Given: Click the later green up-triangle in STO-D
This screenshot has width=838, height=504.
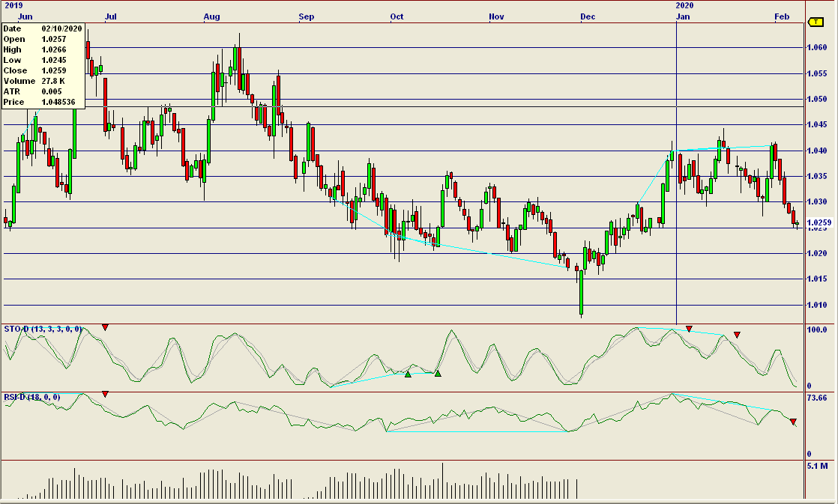Looking at the screenshot, I should click(x=438, y=374).
